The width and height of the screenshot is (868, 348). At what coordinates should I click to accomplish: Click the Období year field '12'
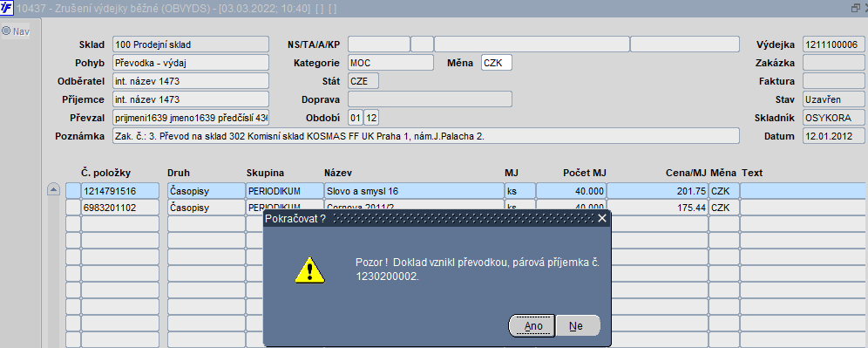click(x=371, y=118)
